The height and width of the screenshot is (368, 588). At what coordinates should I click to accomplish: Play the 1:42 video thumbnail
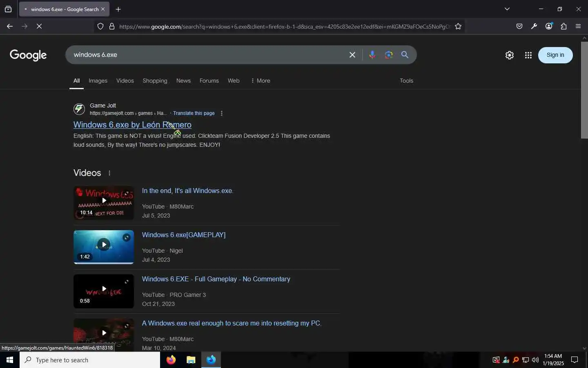click(104, 247)
